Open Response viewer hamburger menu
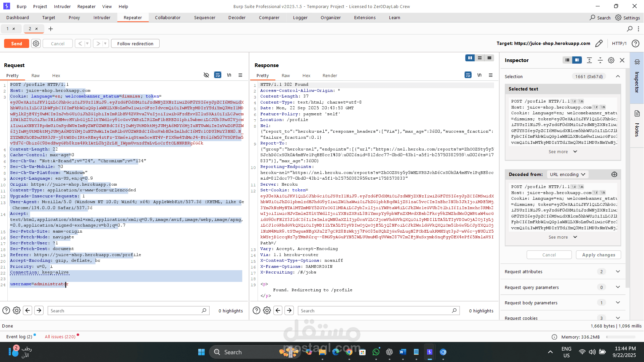This screenshot has height=362, width=644. pos(491,75)
